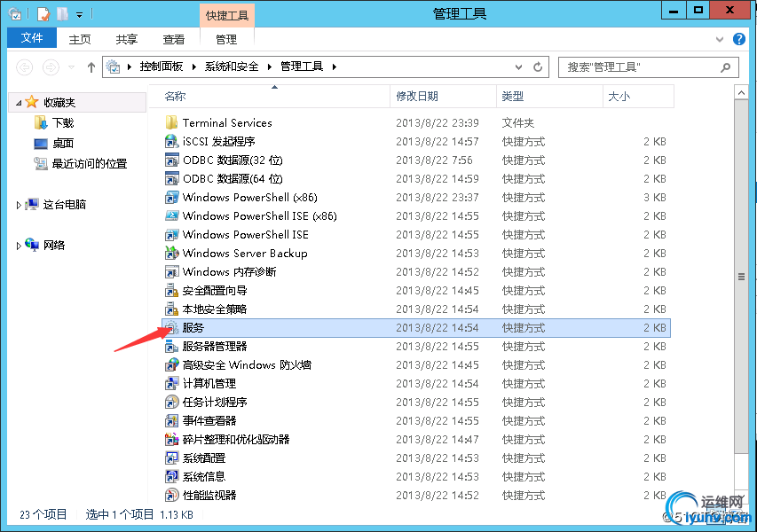Screen dimensions: 757x532
Task: Expand the 这台电脑 tree node
Action: (19, 205)
